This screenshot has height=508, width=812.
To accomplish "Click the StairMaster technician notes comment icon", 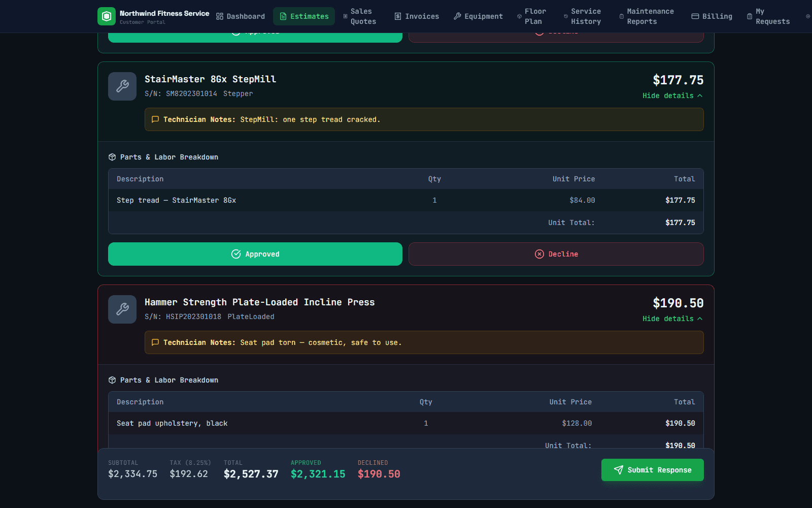I will pyautogui.click(x=155, y=119).
